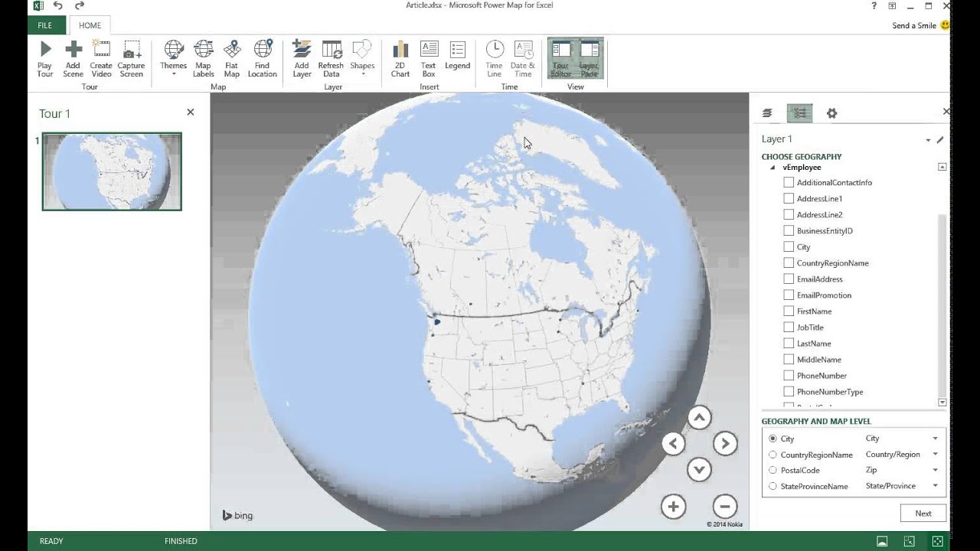Image resolution: width=980 pixels, height=551 pixels.
Task: Open Create Video
Action: pos(101,59)
